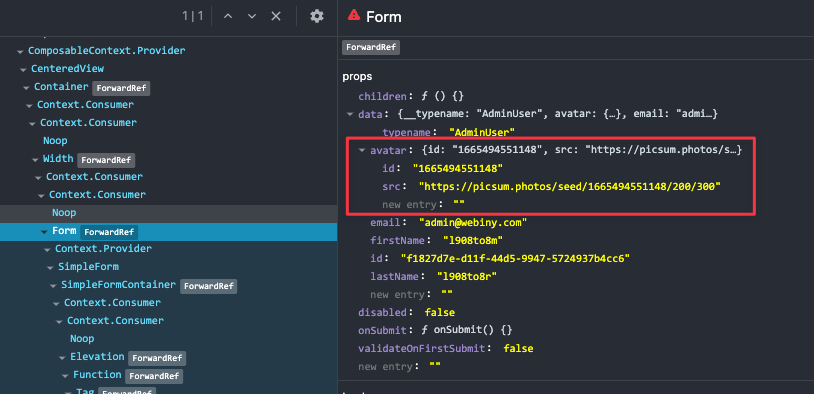Select the ComposableContext.Provider node

(x=106, y=51)
